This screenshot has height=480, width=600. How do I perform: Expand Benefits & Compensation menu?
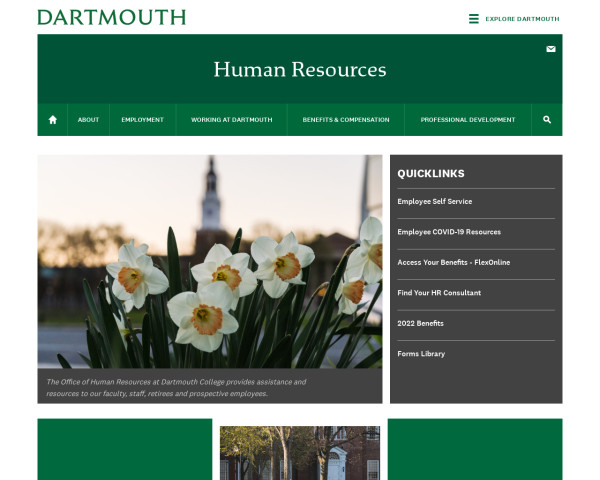[x=346, y=120]
